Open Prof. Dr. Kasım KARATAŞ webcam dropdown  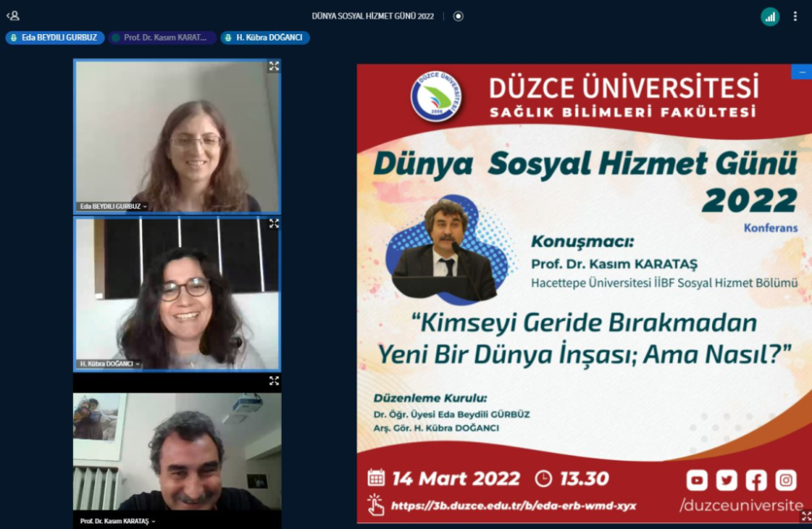pos(118,521)
